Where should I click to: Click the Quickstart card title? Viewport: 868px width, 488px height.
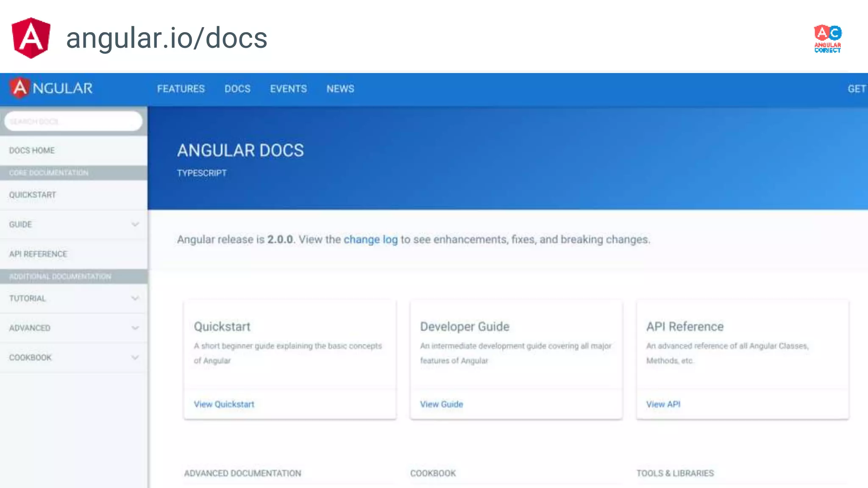click(x=222, y=327)
